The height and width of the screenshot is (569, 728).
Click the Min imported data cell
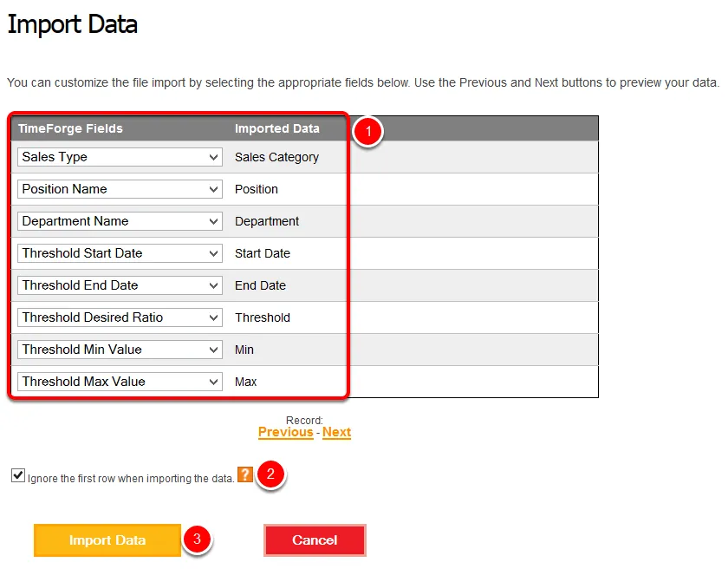pyautogui.click(x=244, y=350)
